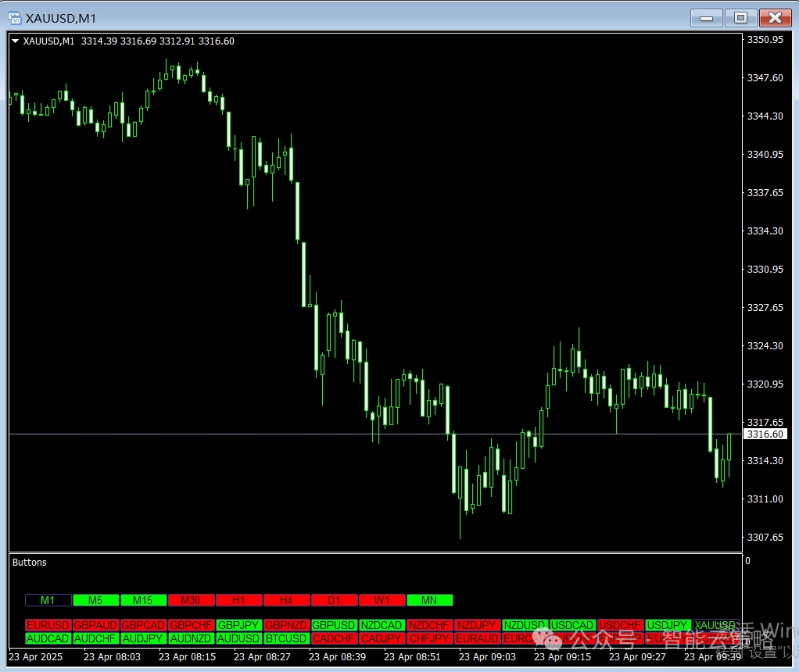This screenshot has height=672, width=799.
Task: Click the CADJPY symbol button
Action: [382, 638]
